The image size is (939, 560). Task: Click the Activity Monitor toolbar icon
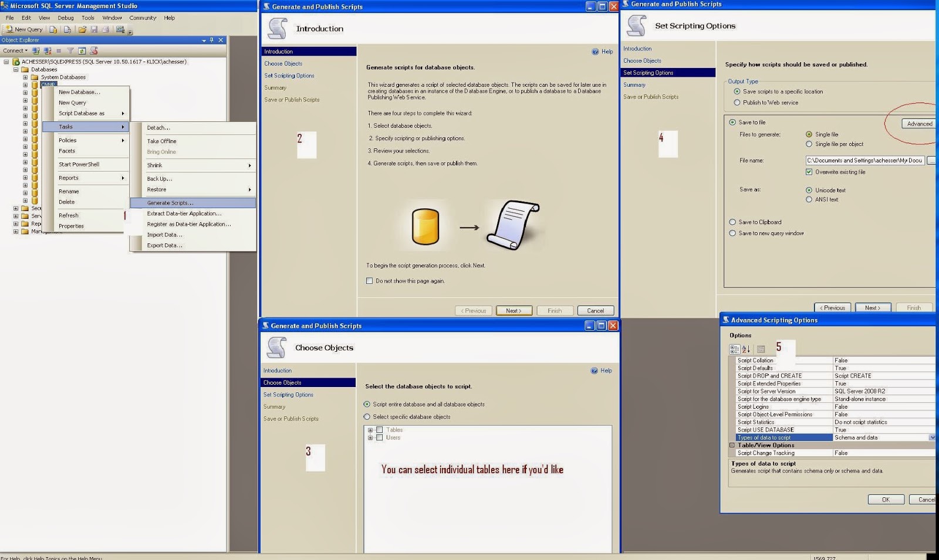[x=120, y=29]
